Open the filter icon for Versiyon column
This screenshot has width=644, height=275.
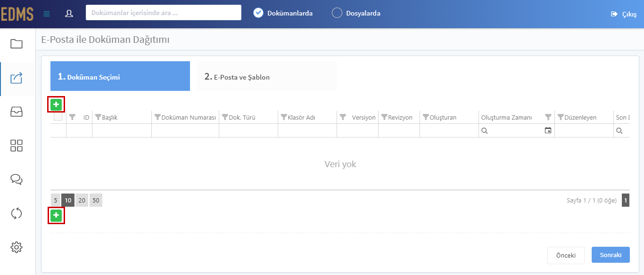[x=343, y=117]
